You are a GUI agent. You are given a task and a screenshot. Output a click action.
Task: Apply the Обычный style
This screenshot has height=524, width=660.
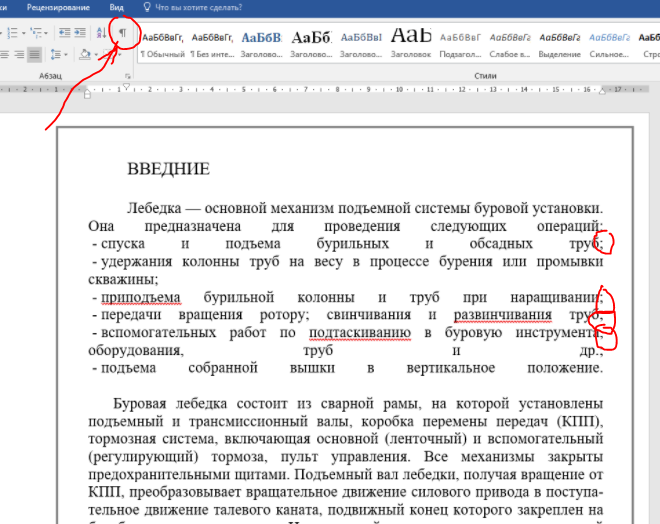pos(163,44)
